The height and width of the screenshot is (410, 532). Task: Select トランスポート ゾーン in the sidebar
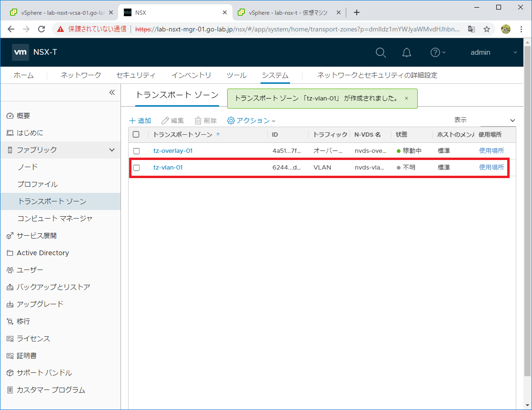[60, 201]
